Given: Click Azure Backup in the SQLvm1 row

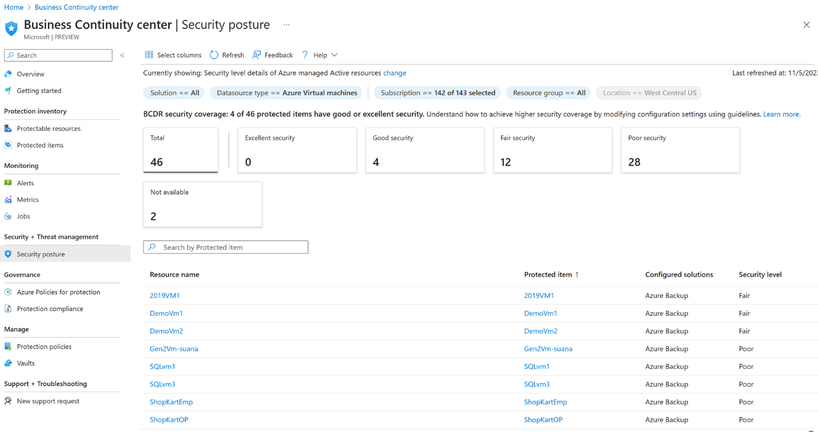Looking at the screenshot, I should [x=667, y=367].
